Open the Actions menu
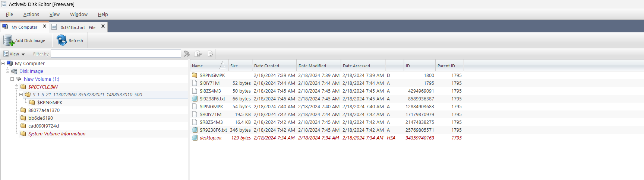 31,15
